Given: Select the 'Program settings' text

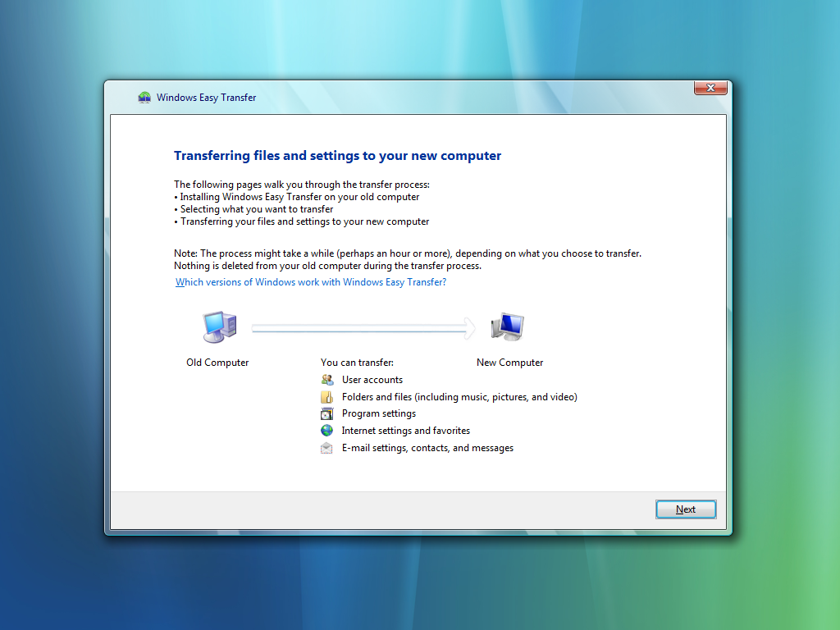Looking at the screenshot, I should click(x=379, y=413).
